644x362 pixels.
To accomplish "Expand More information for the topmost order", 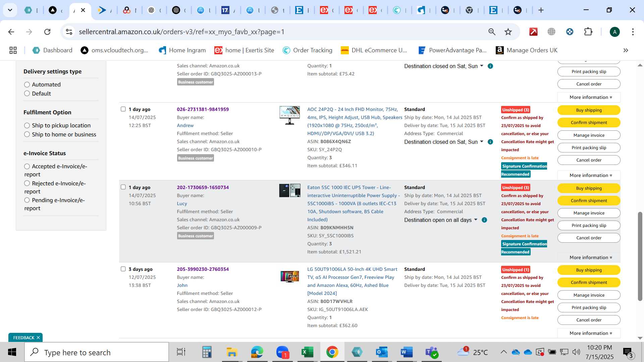I will [589, 97].
